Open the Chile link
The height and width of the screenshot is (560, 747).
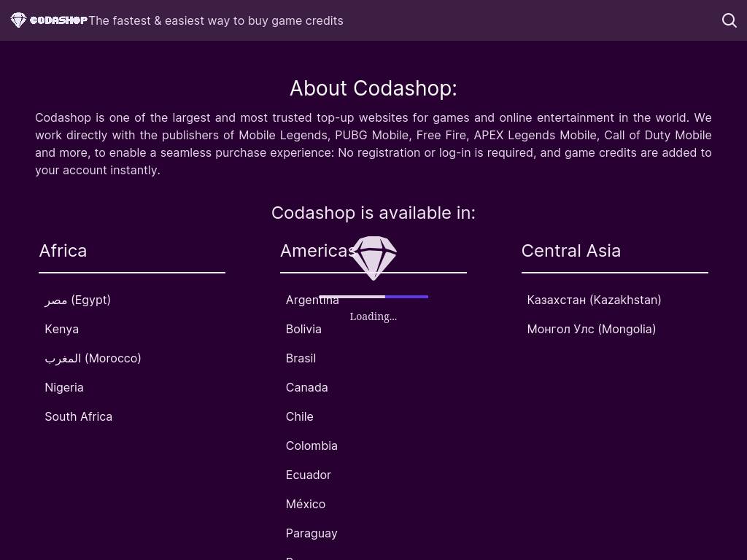300,416
